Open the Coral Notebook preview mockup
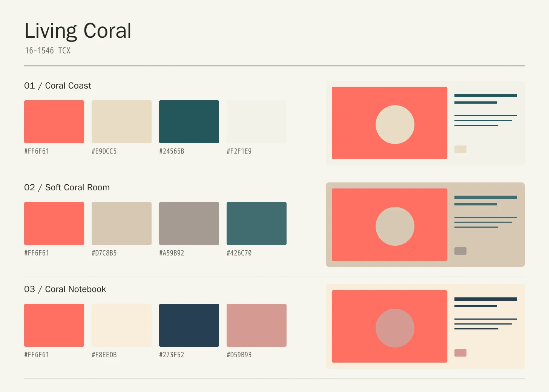The width and height of the screenshot is (549, 392). (x=425, y=326)
